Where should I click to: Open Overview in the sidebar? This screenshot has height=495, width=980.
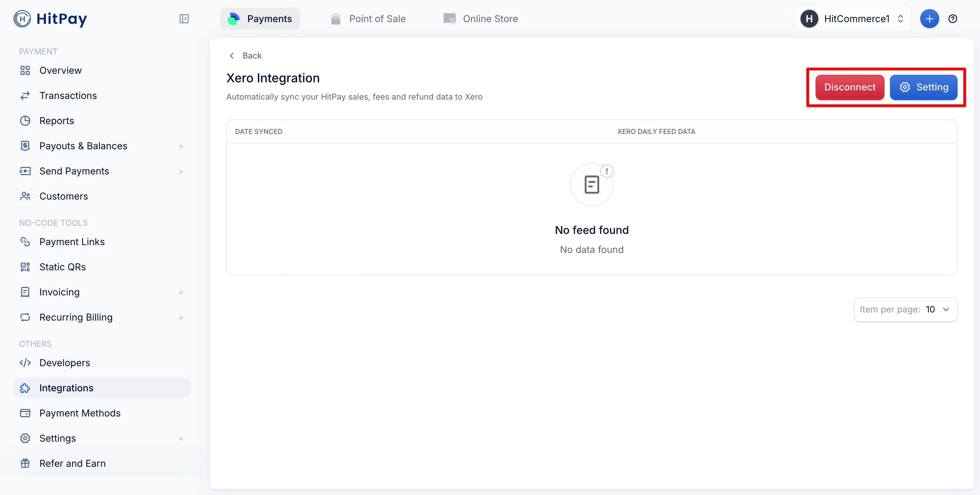coord(102,70)
